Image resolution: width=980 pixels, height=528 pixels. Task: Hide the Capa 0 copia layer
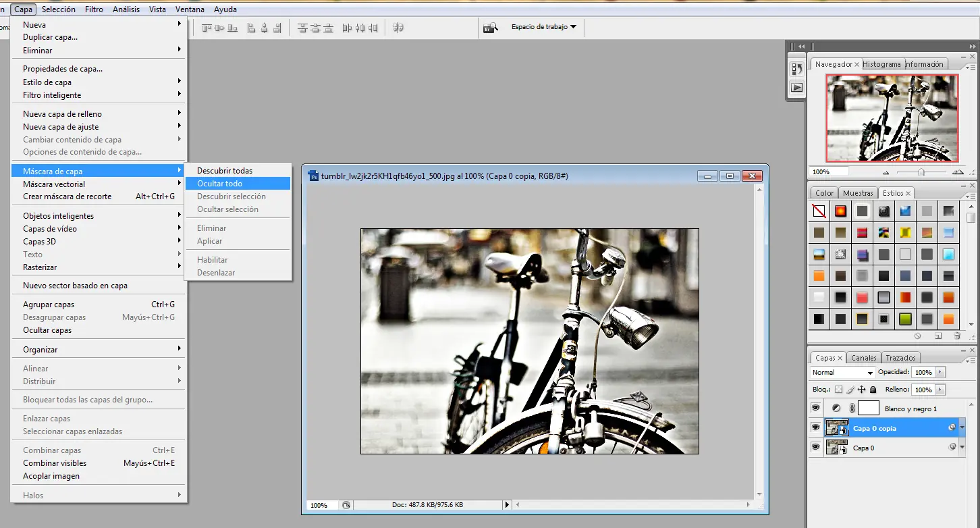(815, 427)
